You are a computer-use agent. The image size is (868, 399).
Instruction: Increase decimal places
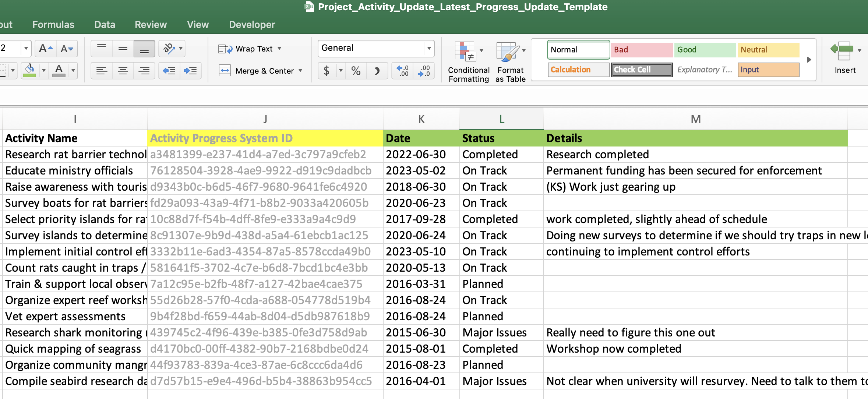click(x=402, y=71)
